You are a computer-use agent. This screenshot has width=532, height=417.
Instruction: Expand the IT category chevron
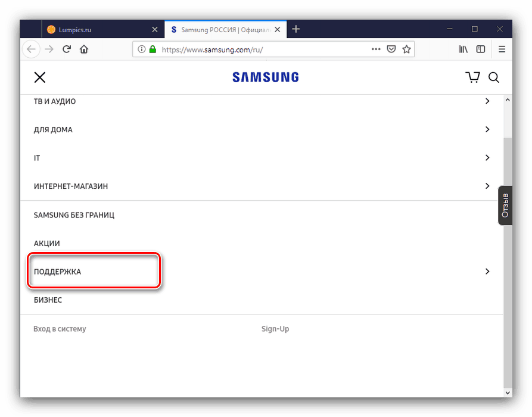(x=487, y=157)
